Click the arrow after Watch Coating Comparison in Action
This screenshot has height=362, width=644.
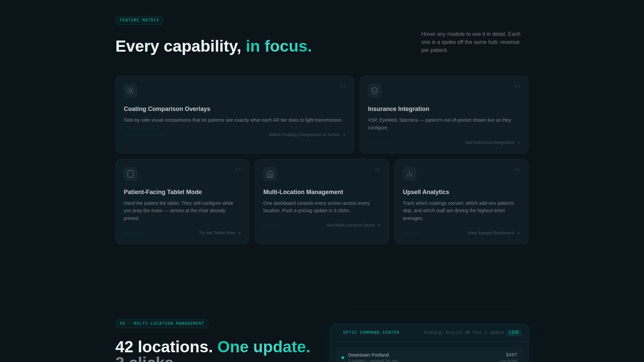[344, 135]
